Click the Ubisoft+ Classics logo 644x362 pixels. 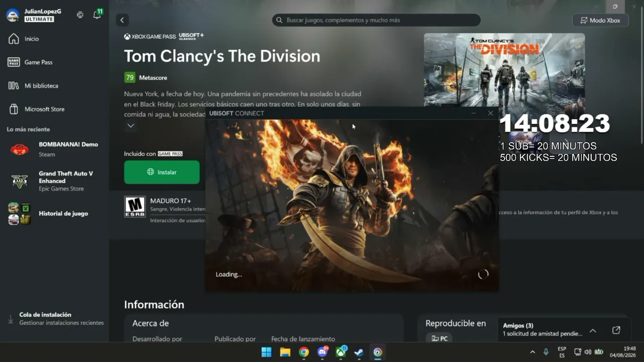[191, 36]
